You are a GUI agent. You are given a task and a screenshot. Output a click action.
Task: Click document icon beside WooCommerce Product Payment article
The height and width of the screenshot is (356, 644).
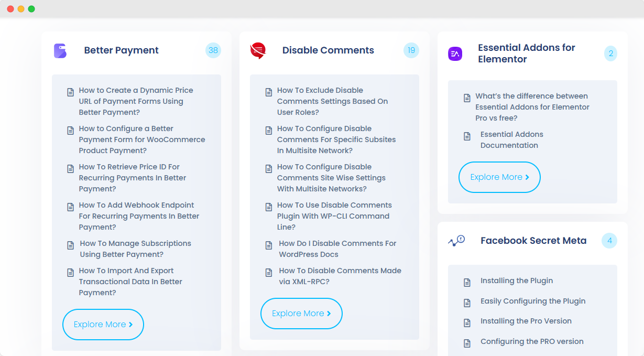coord(70,131)
